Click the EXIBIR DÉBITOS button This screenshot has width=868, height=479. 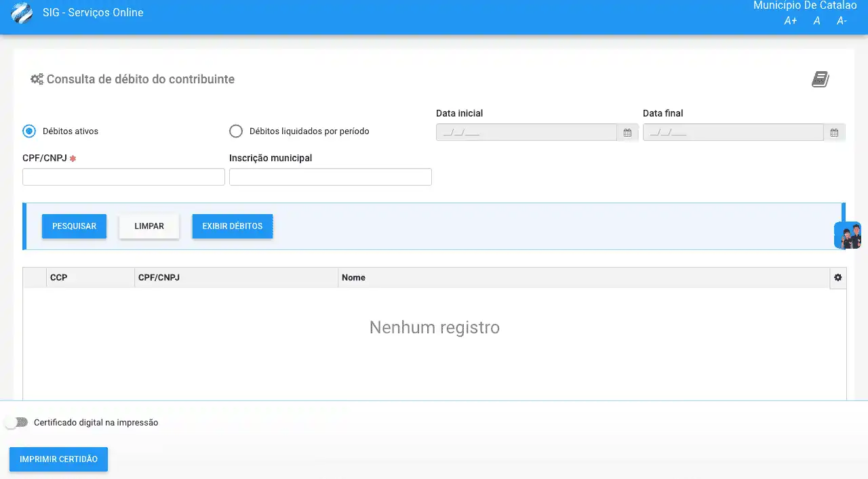click(232, 226)
